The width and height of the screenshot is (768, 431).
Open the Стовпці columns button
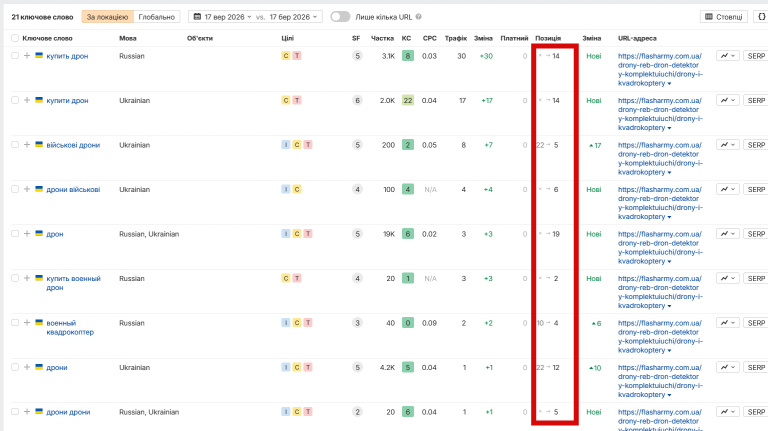(x=723, y=17)
